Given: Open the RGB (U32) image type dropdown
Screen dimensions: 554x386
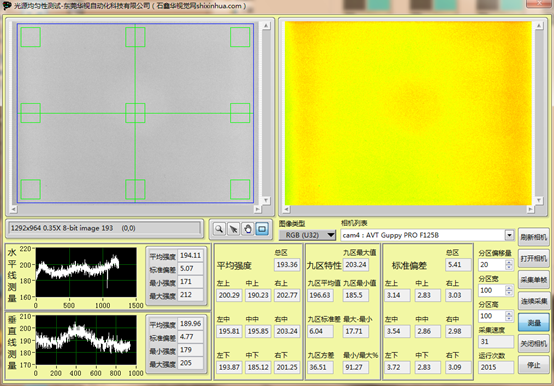Looking at the screenshot, I should pos(307,235).
